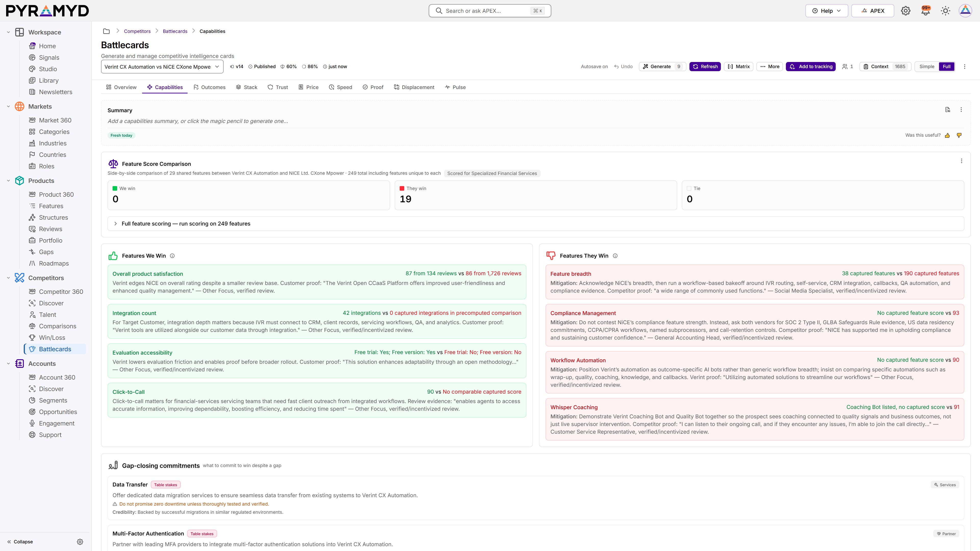Screen dimensions: 980x551
Task: Switch to the Overview tab
Action: point(121,87)
